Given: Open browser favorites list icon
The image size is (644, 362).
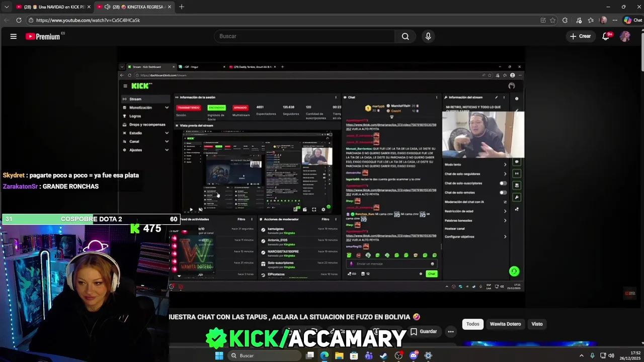Looking at the screenshot, I should tap(591, 20).
